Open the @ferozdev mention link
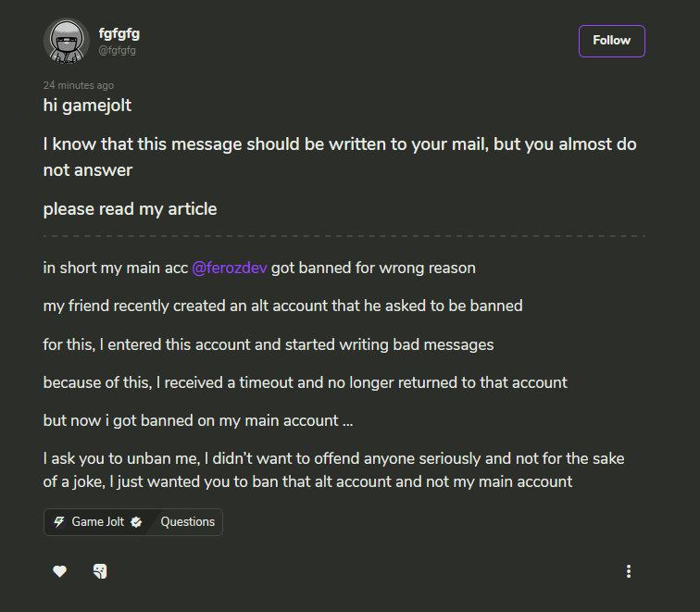 (230, 268)
